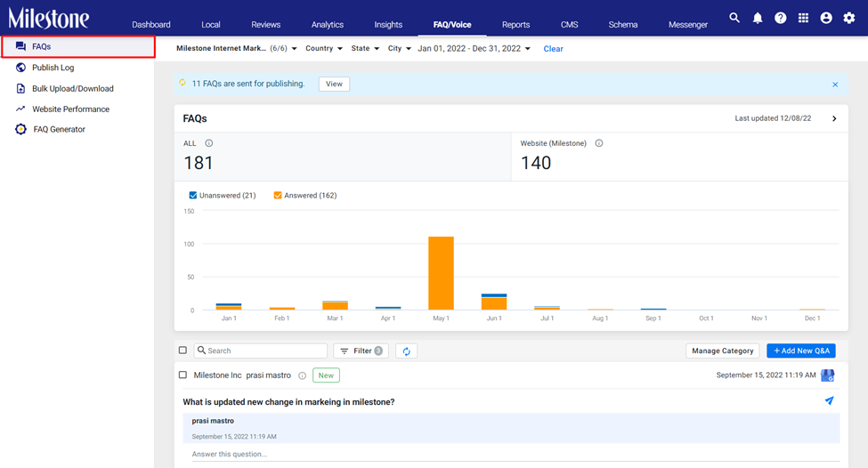Image resolution: width=868 pixels, height=468 pixels.
Task: Open the notifications bell
Action: coord(758,19)
